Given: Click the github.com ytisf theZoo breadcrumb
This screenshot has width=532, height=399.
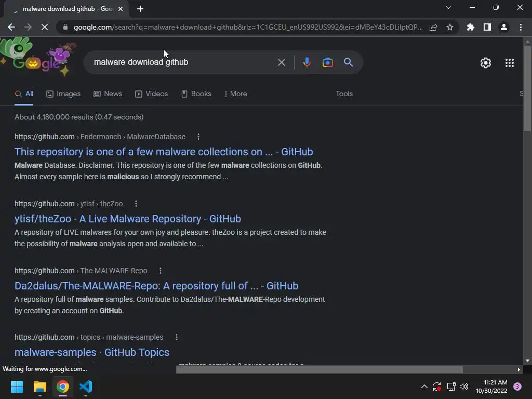Looking at the screenshot, I should [69, 204].
